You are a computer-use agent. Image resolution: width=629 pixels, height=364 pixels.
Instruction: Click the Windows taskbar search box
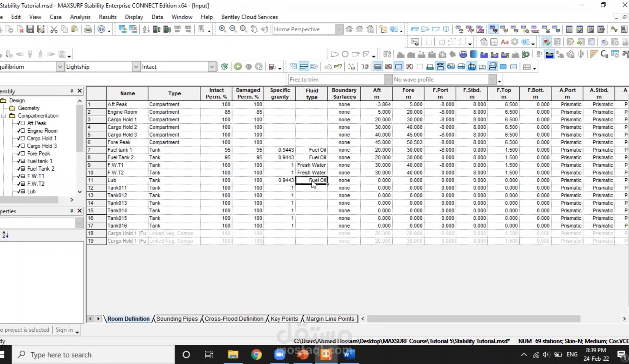coord(93,355)
